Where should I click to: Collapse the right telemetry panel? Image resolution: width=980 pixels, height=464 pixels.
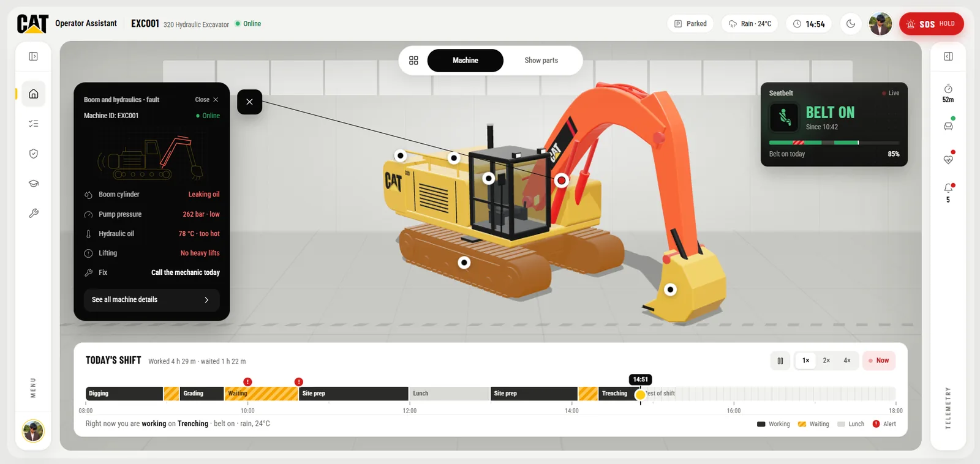pos(948,56)
